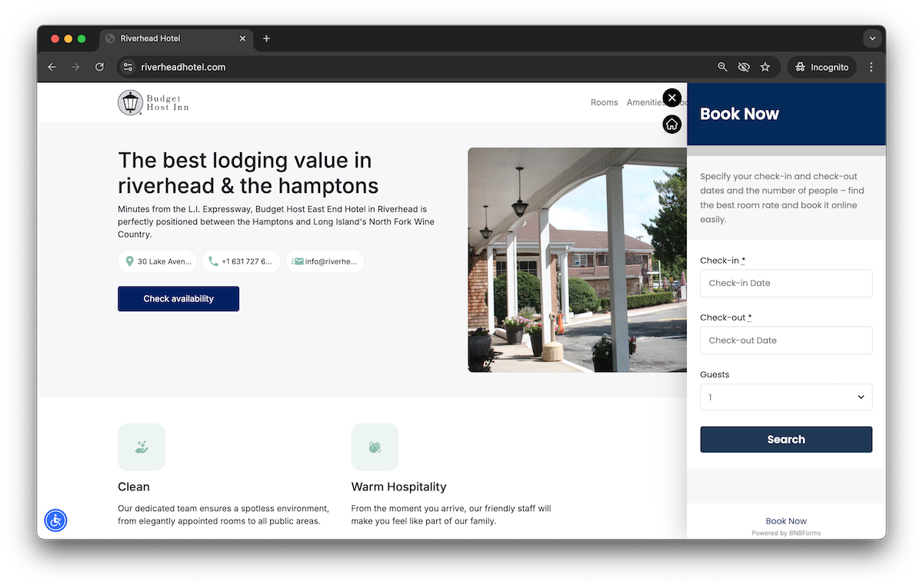Screen dimensions: 923x588
Task: Open the Guests dropdown
Action: click(785, 397)
